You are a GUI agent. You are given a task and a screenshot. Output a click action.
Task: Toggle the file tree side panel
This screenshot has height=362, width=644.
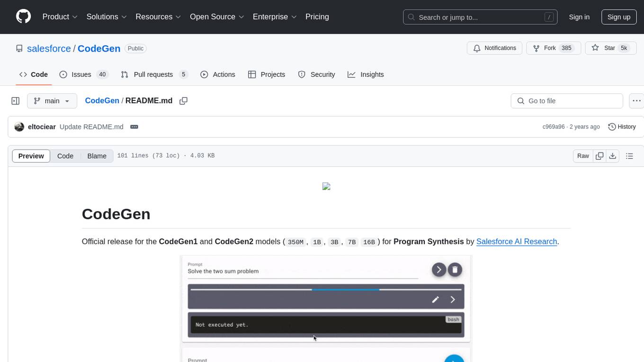pos(16,101)
